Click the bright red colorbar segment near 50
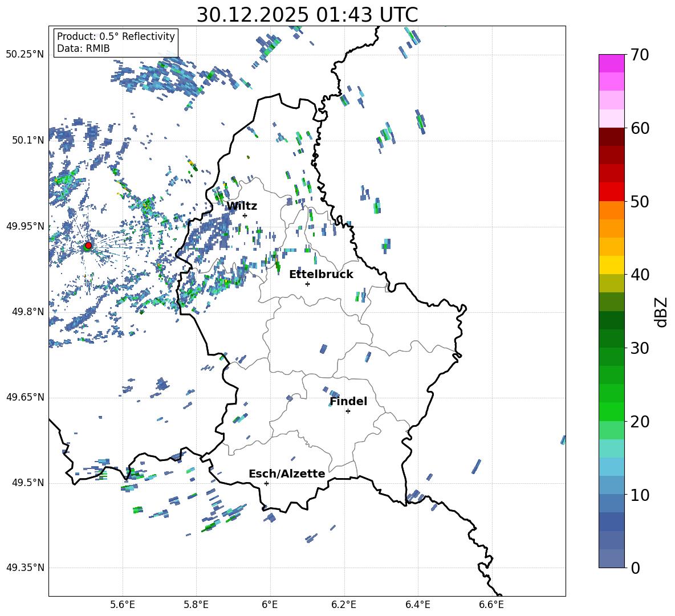The height and width of the screenshot is (616, 675). [611, 192]
